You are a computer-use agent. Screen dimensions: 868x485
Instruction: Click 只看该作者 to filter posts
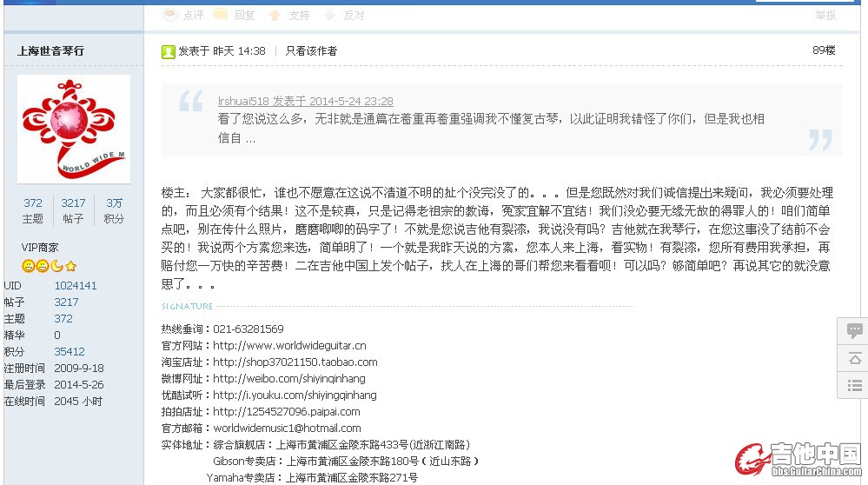[x=311, y=51]
